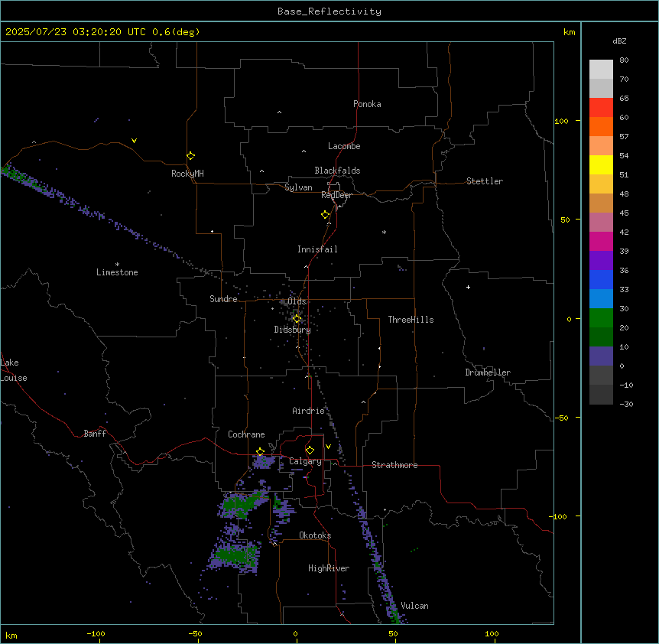Select the yellow diamond marker above Calgary
The height and width of the screenshot is (644, 659).
coord(310,450)
